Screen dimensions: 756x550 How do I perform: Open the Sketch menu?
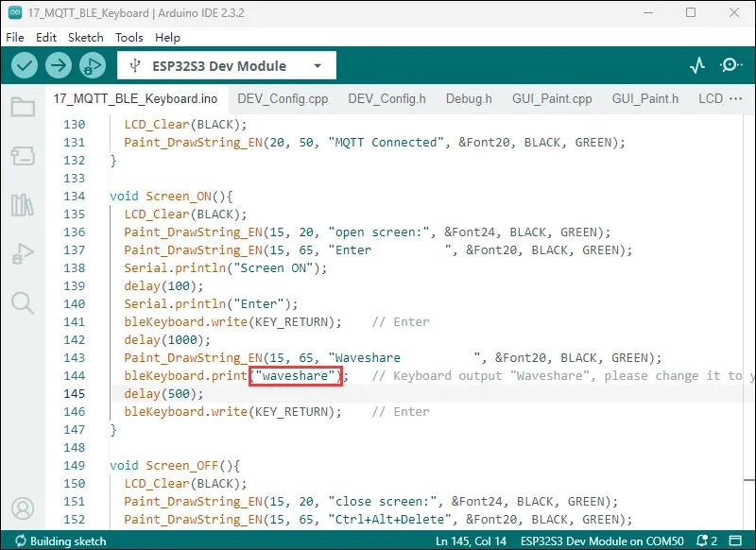pos(86,38)
